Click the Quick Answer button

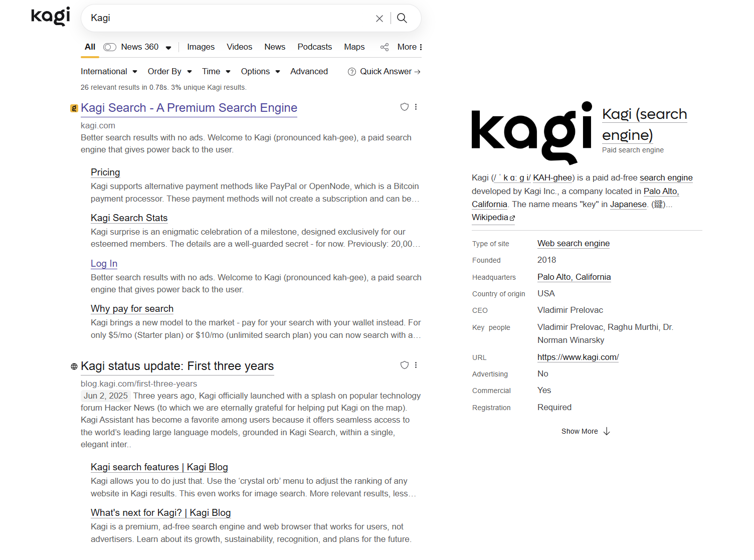click(385, 72)
